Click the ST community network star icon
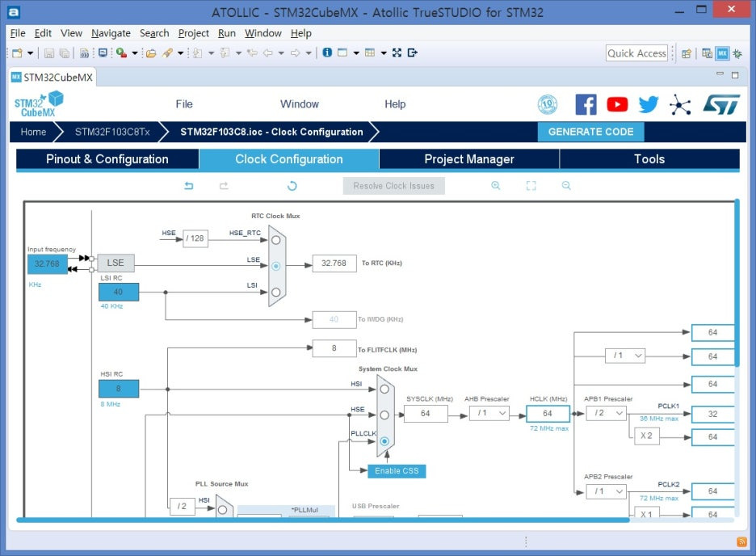 click(680, 104)
